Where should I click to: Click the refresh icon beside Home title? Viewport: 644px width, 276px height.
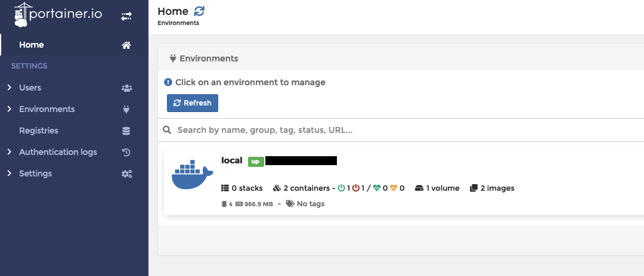click(x=199, y=11)
